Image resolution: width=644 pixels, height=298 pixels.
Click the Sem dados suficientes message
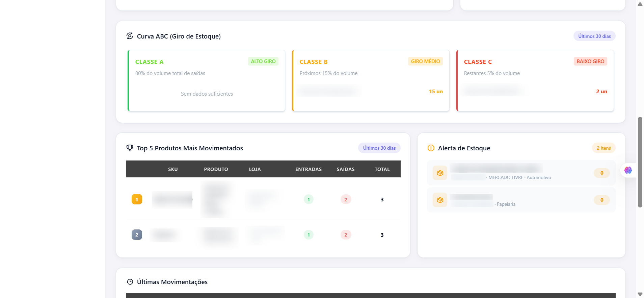(x=207, y=94)
